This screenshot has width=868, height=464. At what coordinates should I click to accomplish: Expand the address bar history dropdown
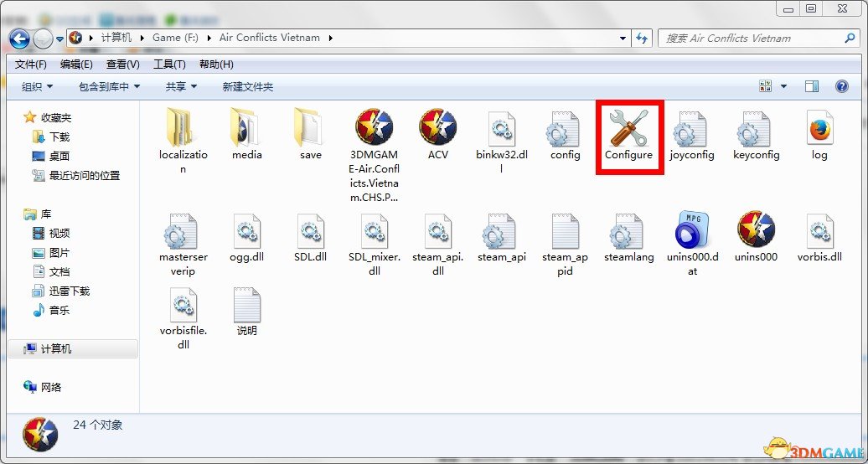[x=623, y=39]
